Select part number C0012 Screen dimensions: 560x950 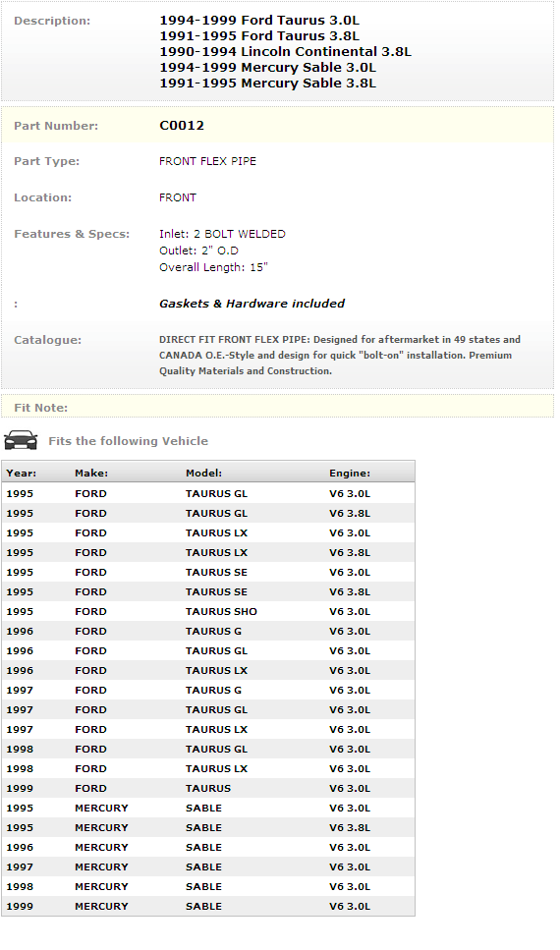click(181, 126)
